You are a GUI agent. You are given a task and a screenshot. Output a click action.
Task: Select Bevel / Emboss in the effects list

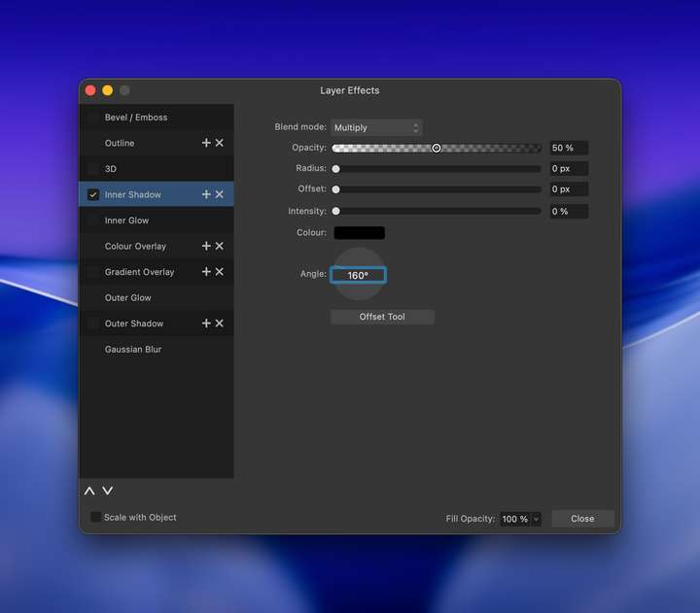[136, 118]
